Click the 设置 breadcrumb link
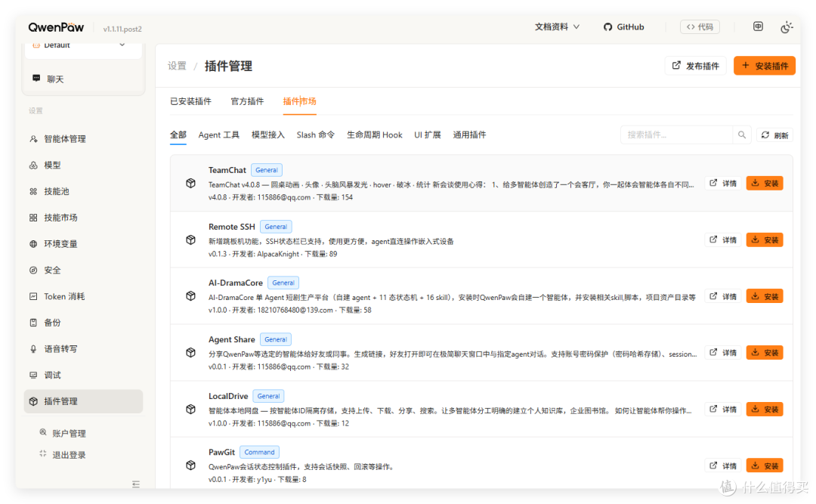Screen dimensions: 816x504 coord(177,66)
